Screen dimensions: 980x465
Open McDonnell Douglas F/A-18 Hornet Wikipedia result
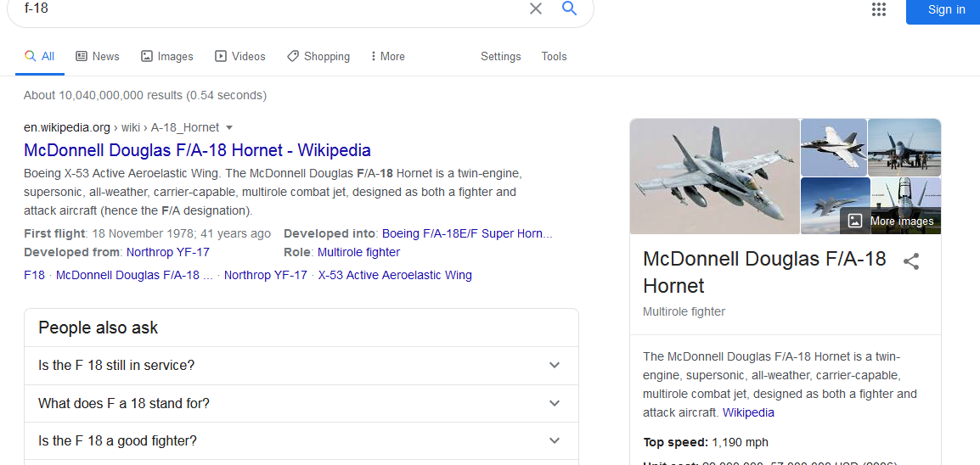(197, 150)
